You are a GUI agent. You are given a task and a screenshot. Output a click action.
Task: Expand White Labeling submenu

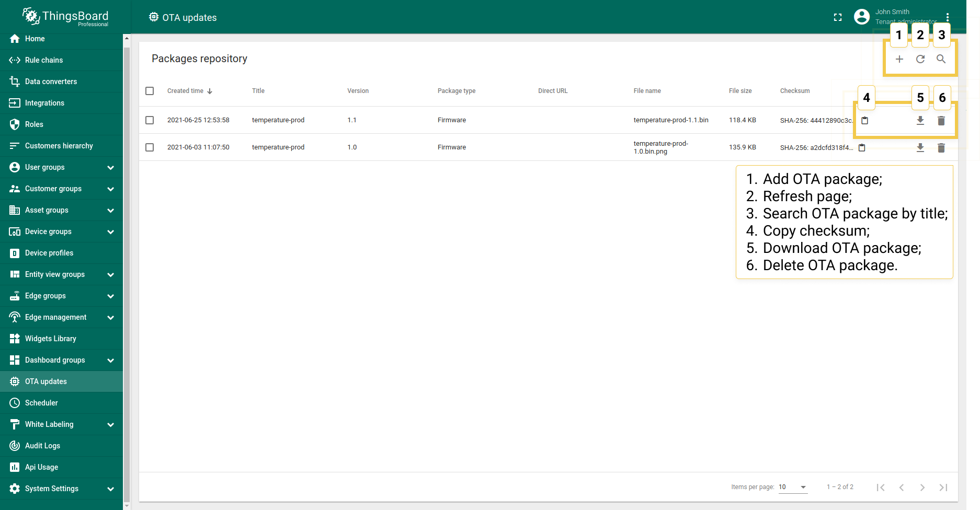(x=110, y=424)
